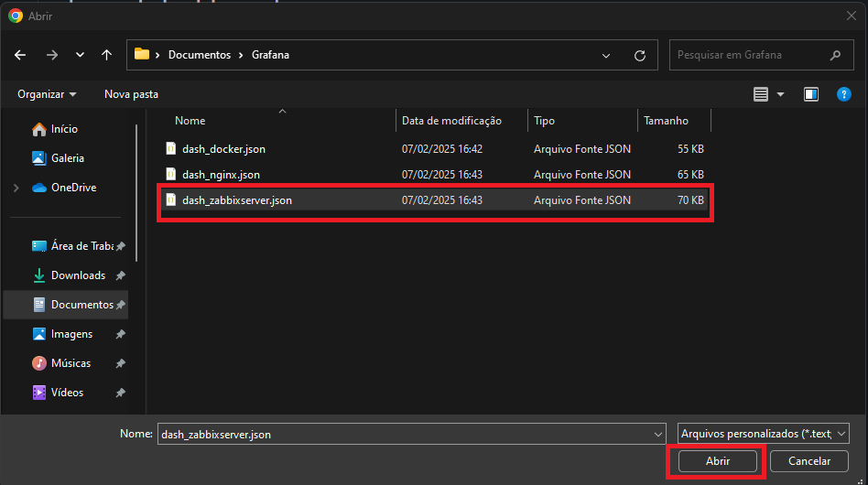
Task: Click the 65 KB size cell
Action: [x=690, y=174]
